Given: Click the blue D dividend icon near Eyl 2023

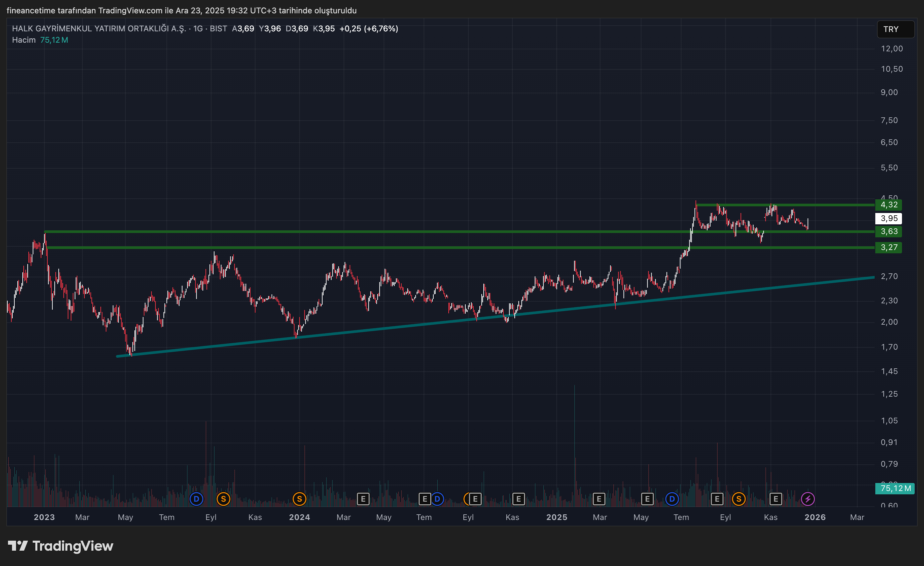Looking at the screenshot, I should click(x=196, y=499).
